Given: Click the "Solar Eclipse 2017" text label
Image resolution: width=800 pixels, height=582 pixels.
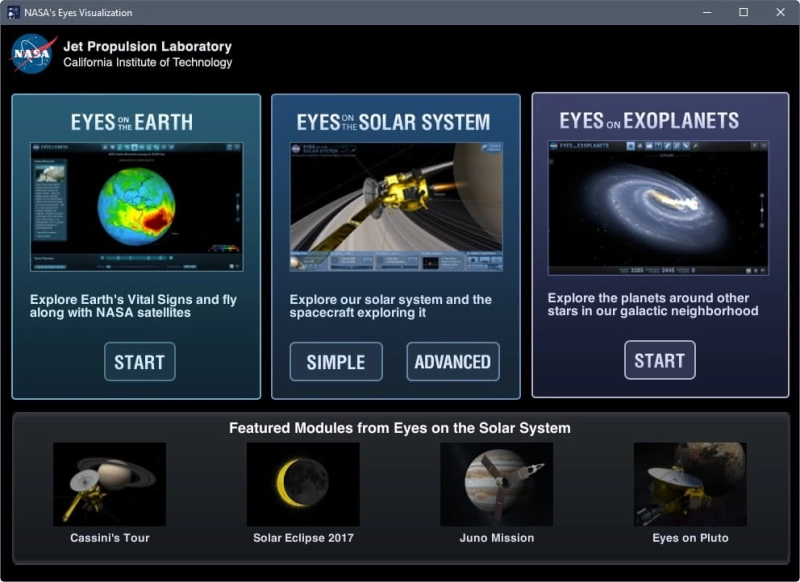Looking at the screenshot, I should coord(303,538).
